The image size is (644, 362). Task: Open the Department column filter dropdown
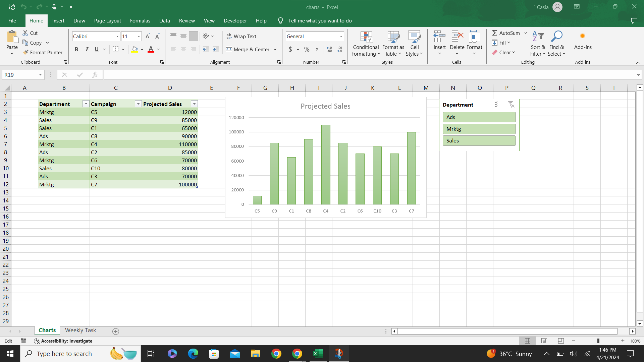click(86, 104)
